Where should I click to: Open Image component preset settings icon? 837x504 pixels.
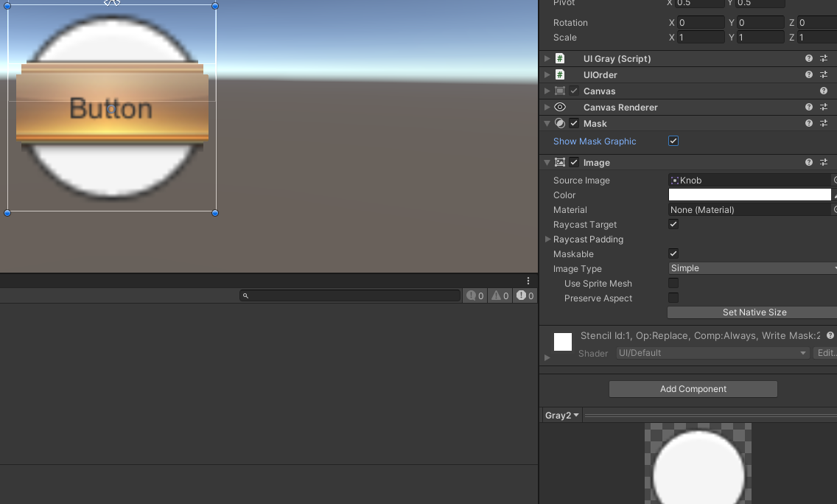(824, 162)
